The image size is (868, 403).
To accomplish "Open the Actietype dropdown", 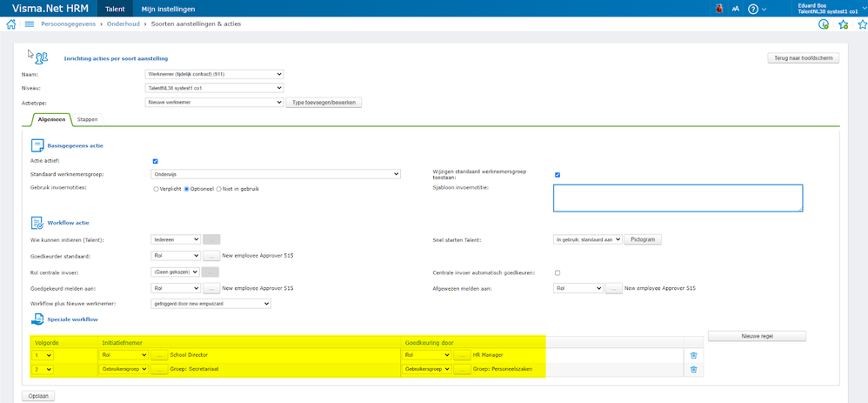I will (214, 103).
